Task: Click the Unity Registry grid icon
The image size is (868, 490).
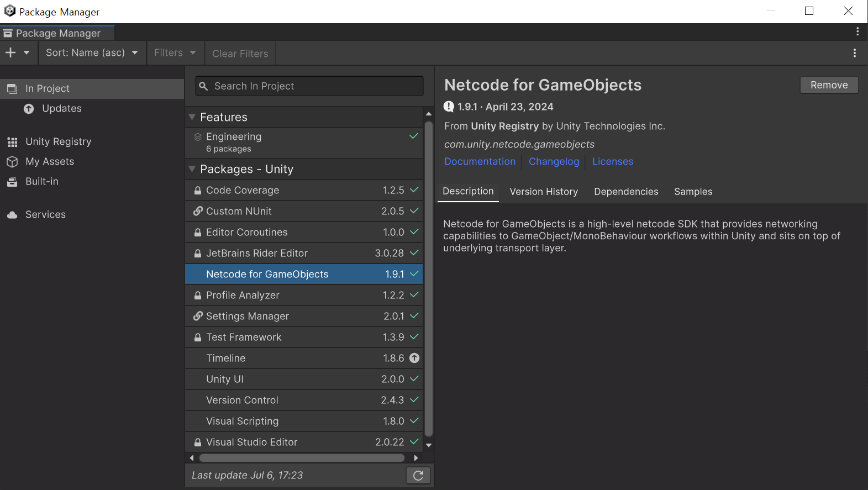Action: tap(12, 142)
